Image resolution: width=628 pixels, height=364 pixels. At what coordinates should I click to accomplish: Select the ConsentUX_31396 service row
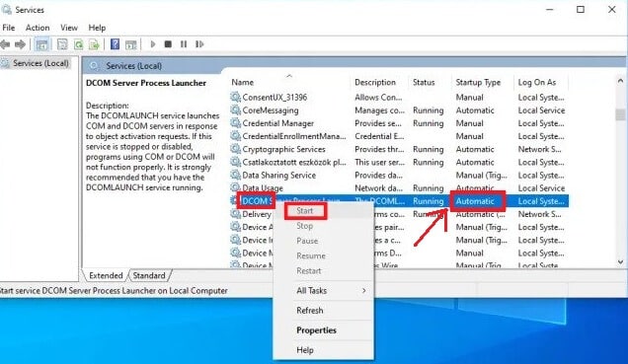coord(399,98)
